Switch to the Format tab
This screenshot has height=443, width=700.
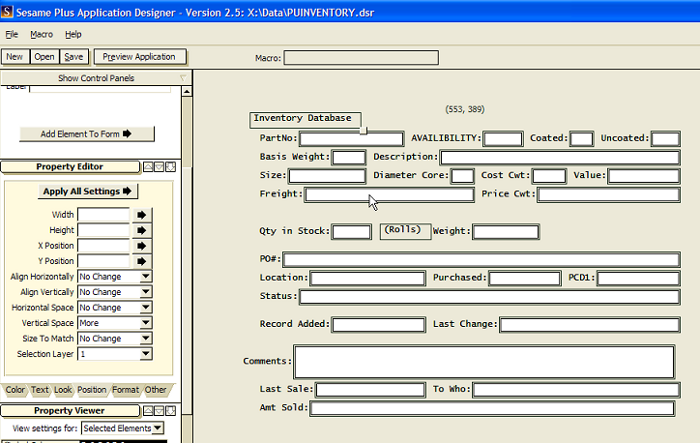(125, 390)
